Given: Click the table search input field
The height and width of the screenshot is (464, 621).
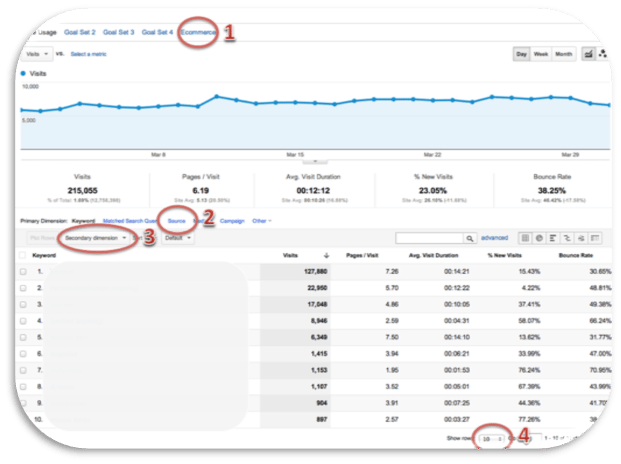Looking at the screenshot, I should 430,238.
